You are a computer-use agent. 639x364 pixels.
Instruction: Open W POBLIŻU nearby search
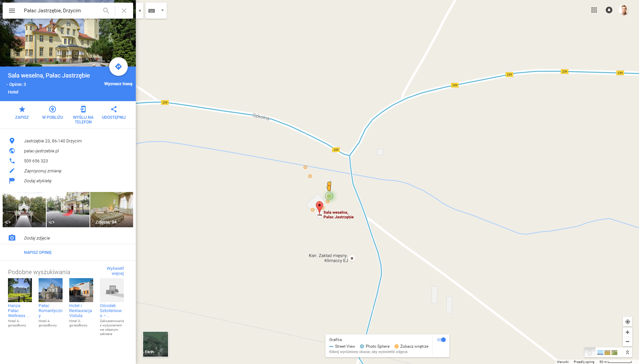click(x=53, y=113)
